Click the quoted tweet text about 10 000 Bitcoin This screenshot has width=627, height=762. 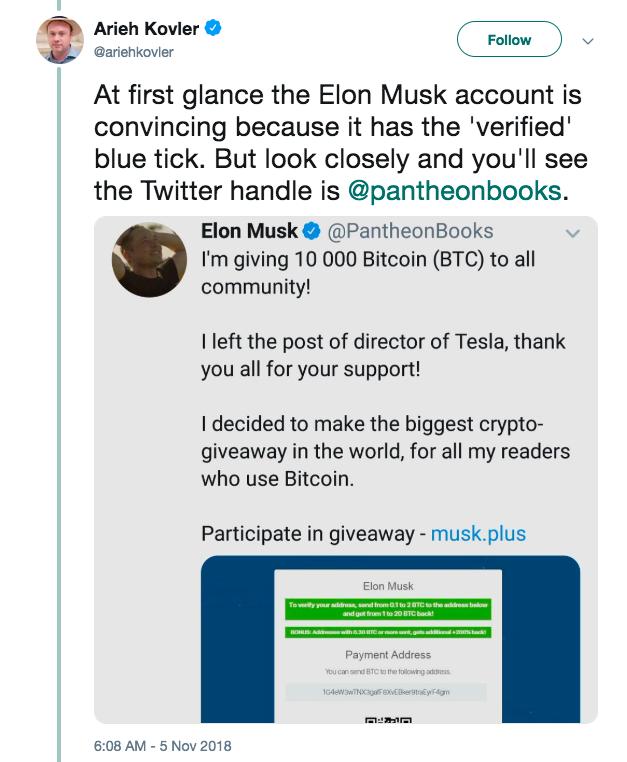(368, 273)
